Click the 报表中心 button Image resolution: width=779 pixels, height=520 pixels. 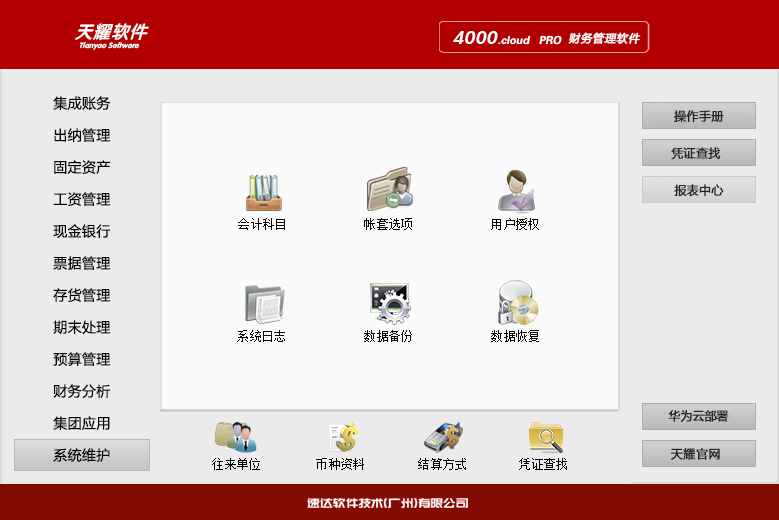click(699, 190)
